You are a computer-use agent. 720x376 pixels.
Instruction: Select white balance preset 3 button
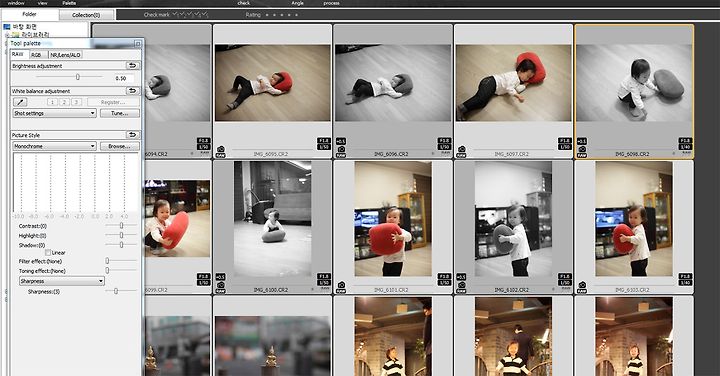[77, 102]
